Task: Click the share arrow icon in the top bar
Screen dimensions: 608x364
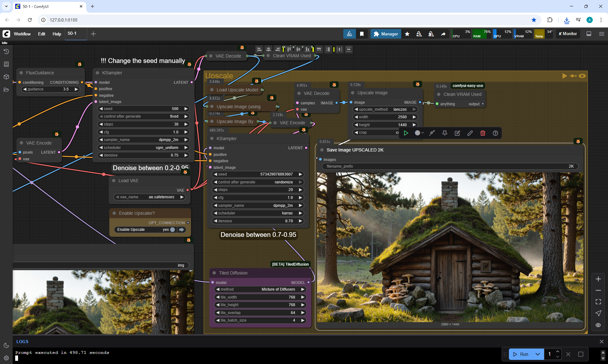Action: click(443, 34)
